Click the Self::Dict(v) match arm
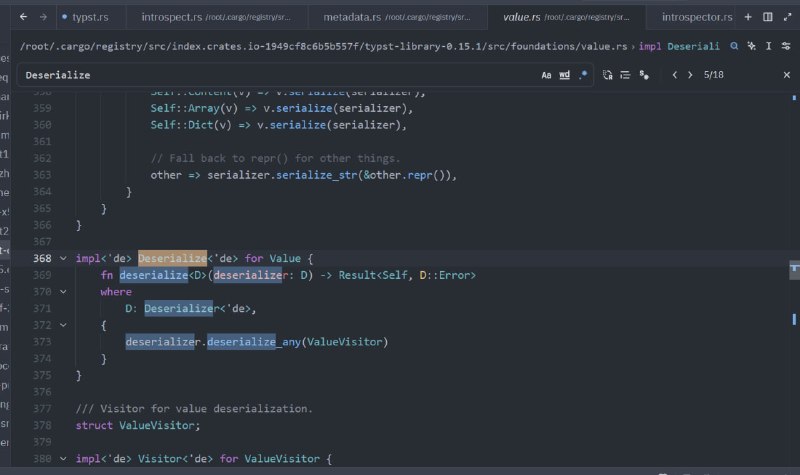Screen dimensions: 800x475 pyautogui.click(x=191, y=125)
